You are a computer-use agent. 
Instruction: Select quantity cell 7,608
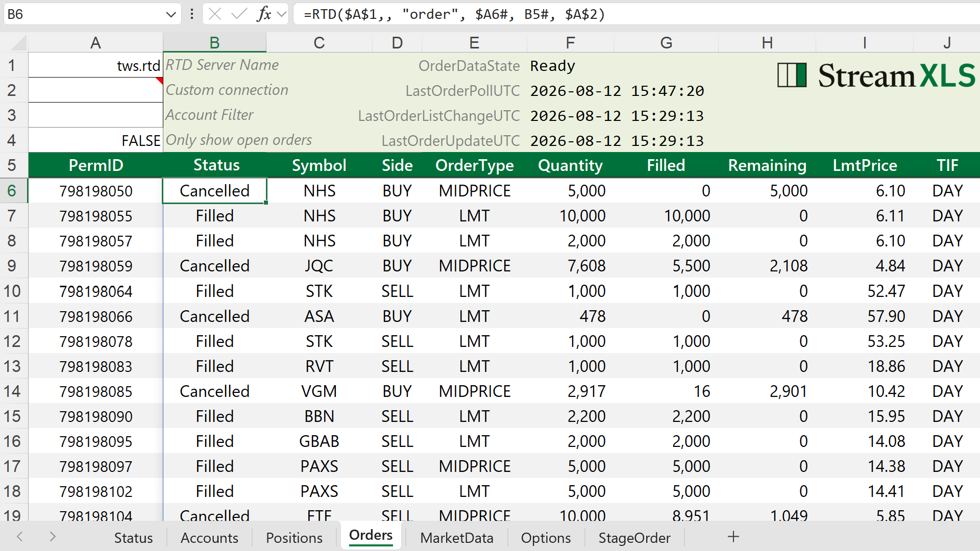tap(570, 266)
